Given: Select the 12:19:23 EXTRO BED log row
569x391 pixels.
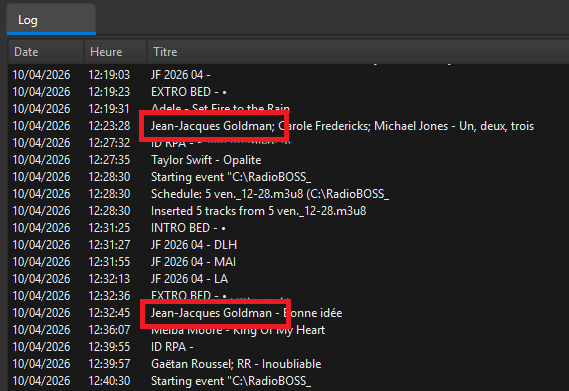Looking at the screenshot, I should (x=288, y=92).
